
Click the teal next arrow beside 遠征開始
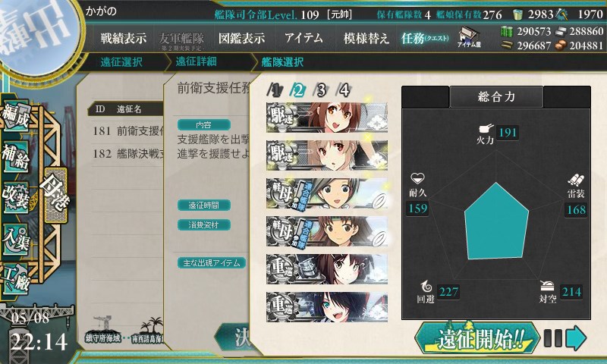576,337
